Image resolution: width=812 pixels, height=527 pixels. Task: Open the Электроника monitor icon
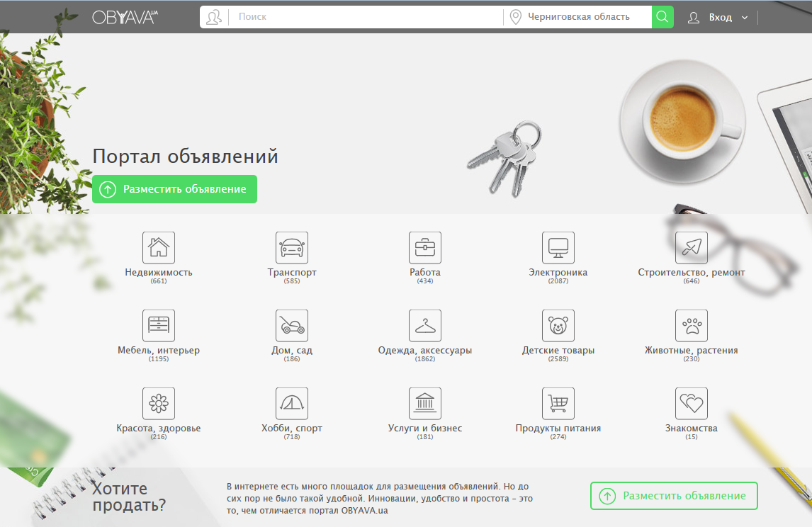click(558, 247)
